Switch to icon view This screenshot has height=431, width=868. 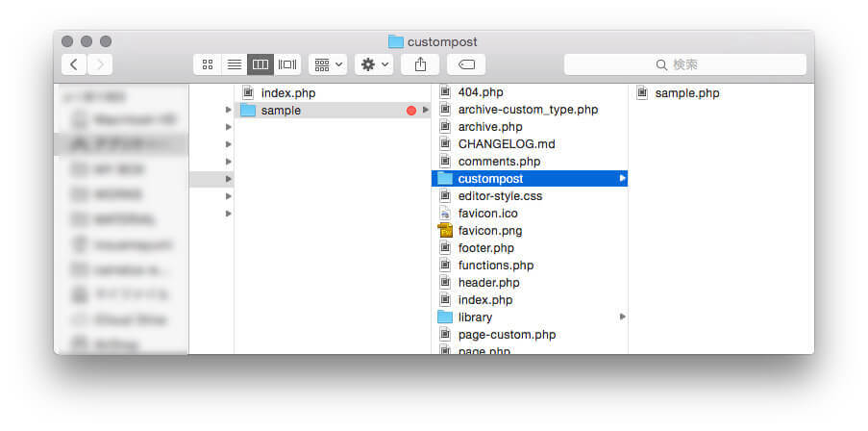click(208, 64)
